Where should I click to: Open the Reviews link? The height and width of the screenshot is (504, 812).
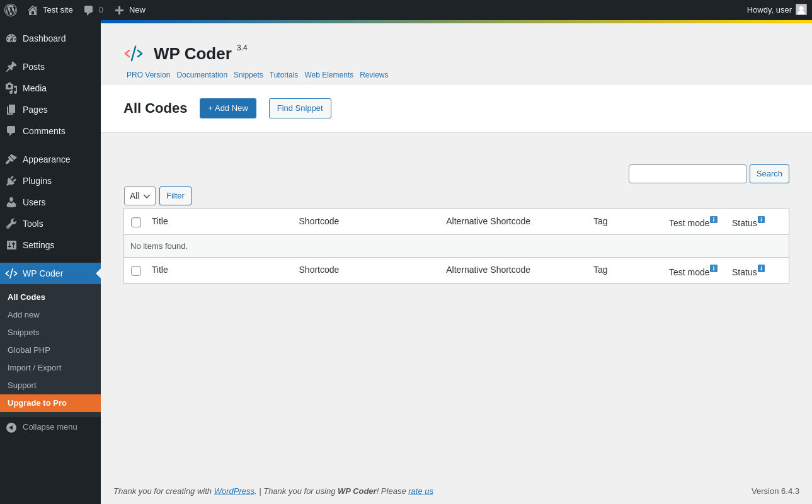coord(374,75)
